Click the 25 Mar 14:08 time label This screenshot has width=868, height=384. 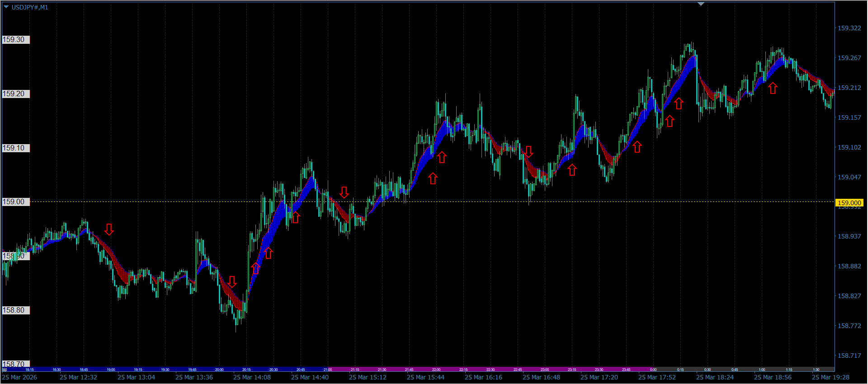pos(252,378)
